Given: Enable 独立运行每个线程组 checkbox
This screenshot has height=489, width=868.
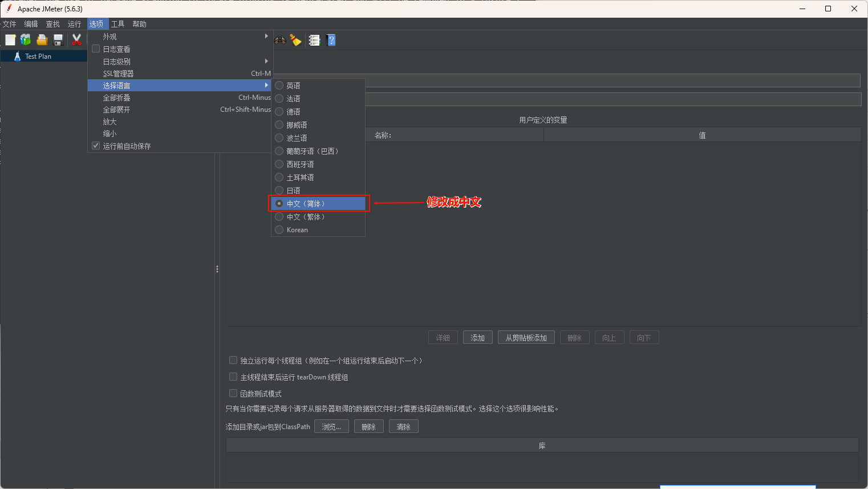Looking at the screenshot, I should [x=233, y=360].
